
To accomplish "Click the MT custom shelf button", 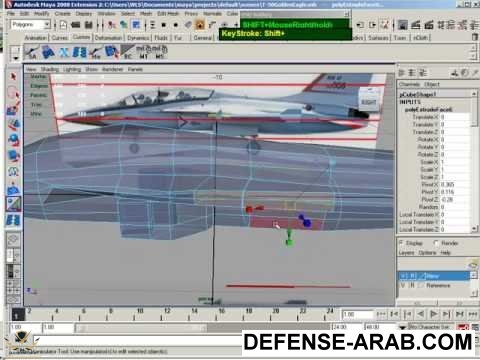I will tap(144, 53).
